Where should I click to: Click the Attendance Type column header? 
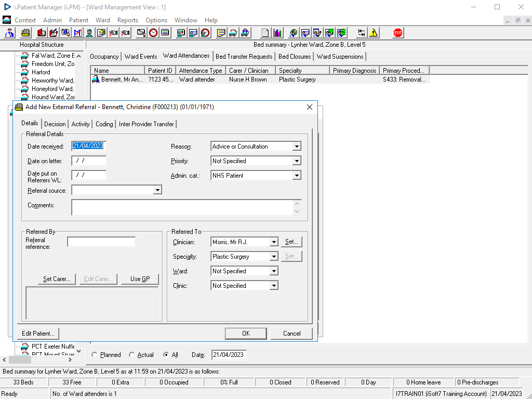[x=201, y=71]
